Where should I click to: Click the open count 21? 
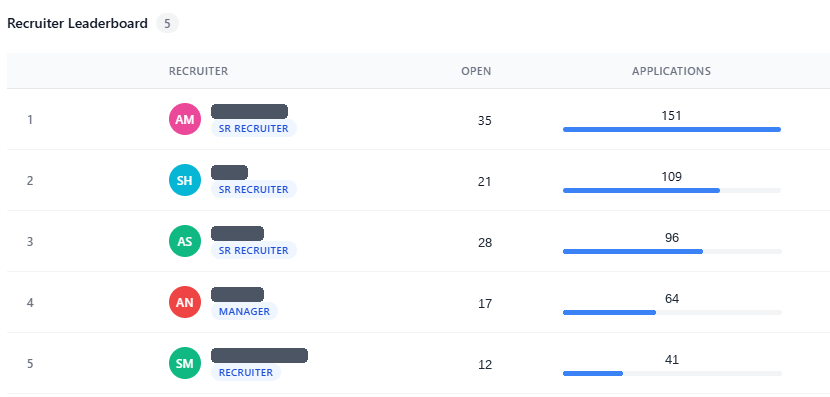coord(484,182)
